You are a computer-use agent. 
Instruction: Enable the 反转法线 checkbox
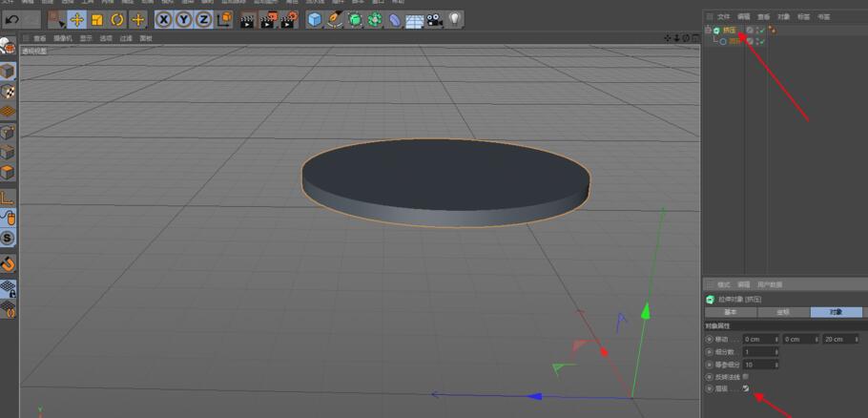(x=746, y=377)
